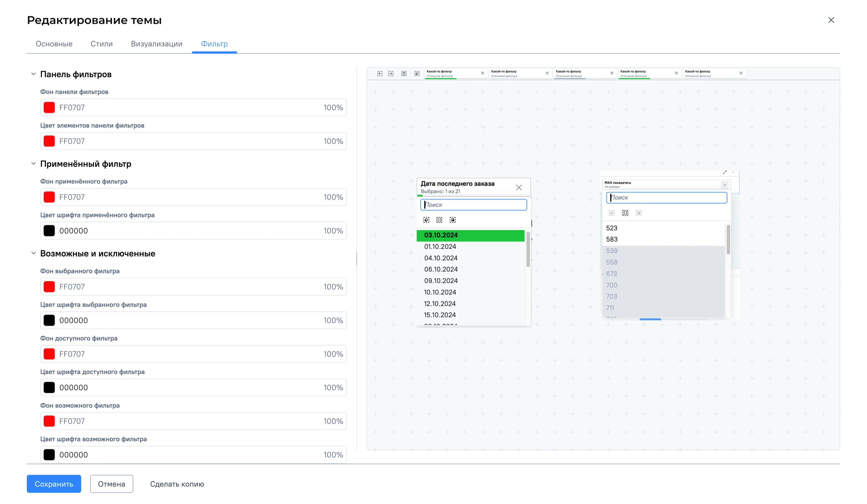Close the theme editing dialog
867x504 pixels.
pyautogui.click(x=831, y=20)
